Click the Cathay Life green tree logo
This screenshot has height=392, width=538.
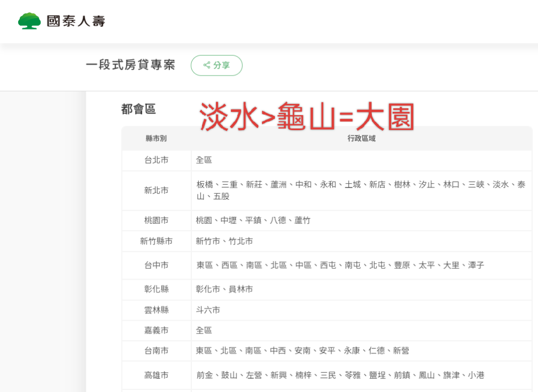click(x=29, y=21)
